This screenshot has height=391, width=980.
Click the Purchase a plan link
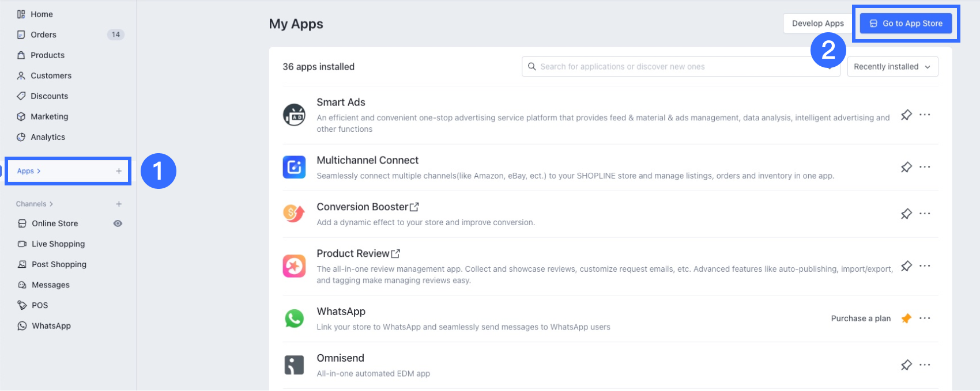[x=861, y=318]
